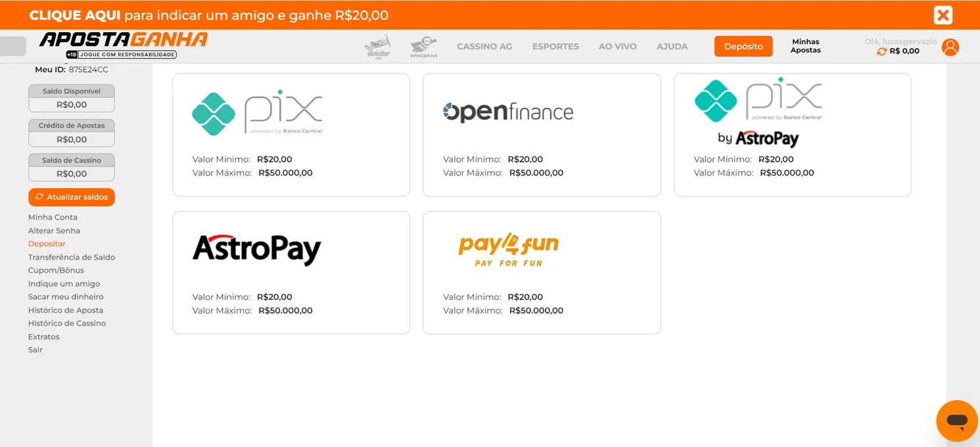Click the header R$ 0,00 balance

(904, 51)
